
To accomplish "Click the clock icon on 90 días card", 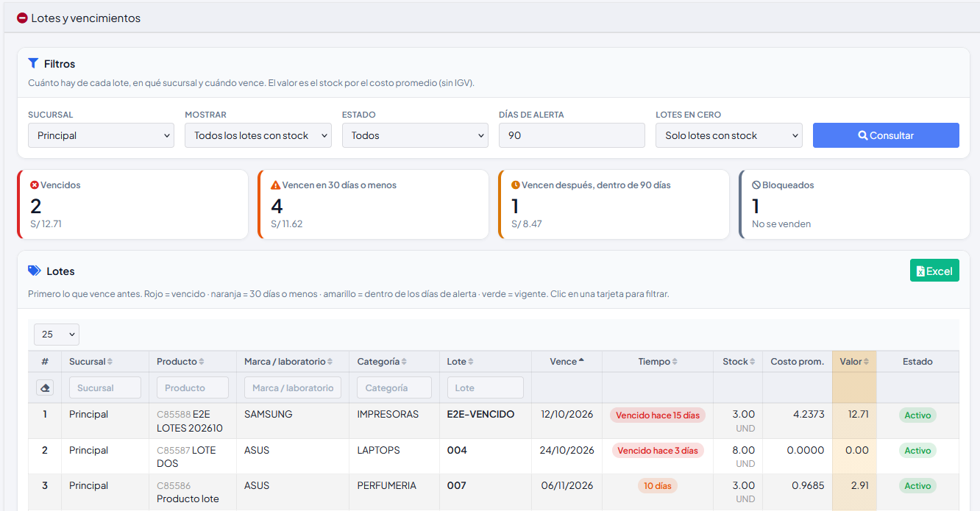I will 516,185.
